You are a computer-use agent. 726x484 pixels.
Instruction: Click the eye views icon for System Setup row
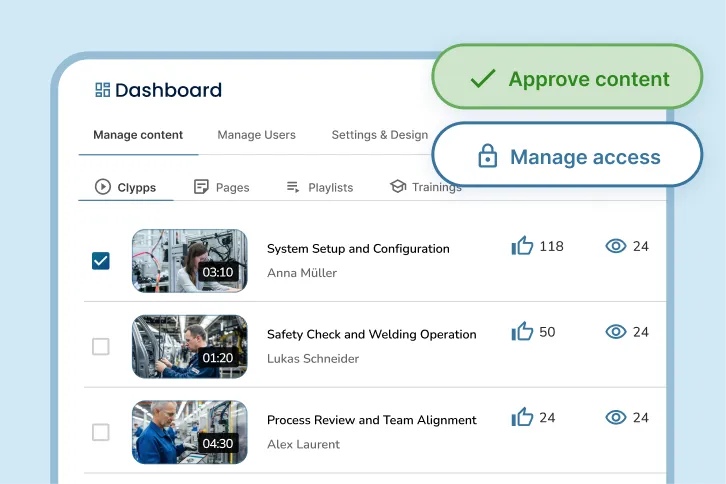point(616,246)
